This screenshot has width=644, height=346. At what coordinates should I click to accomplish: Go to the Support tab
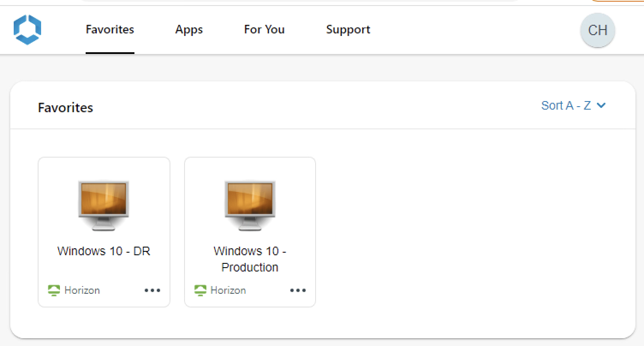coord(348,30)
